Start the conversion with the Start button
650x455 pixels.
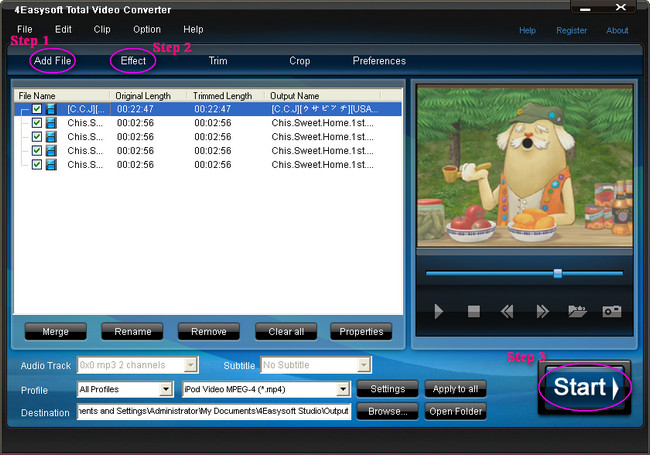click(585, 387)
